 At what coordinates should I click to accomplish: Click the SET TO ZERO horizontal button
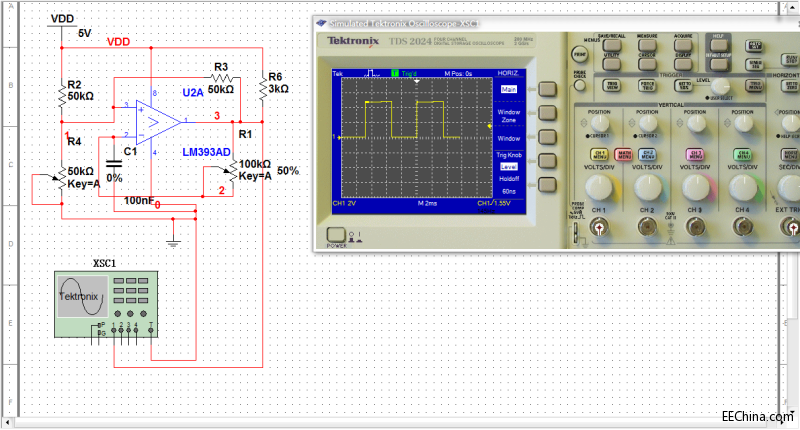tap(790, 85)
